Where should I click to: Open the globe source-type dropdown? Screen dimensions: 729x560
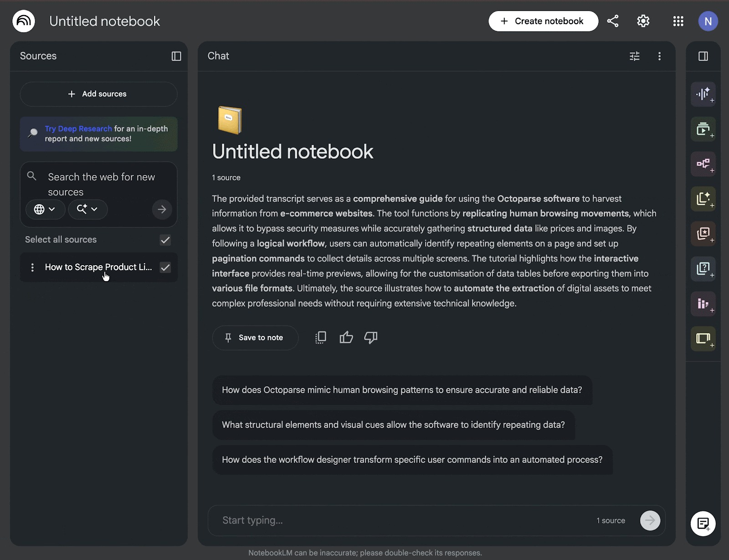tap(45, 210)
